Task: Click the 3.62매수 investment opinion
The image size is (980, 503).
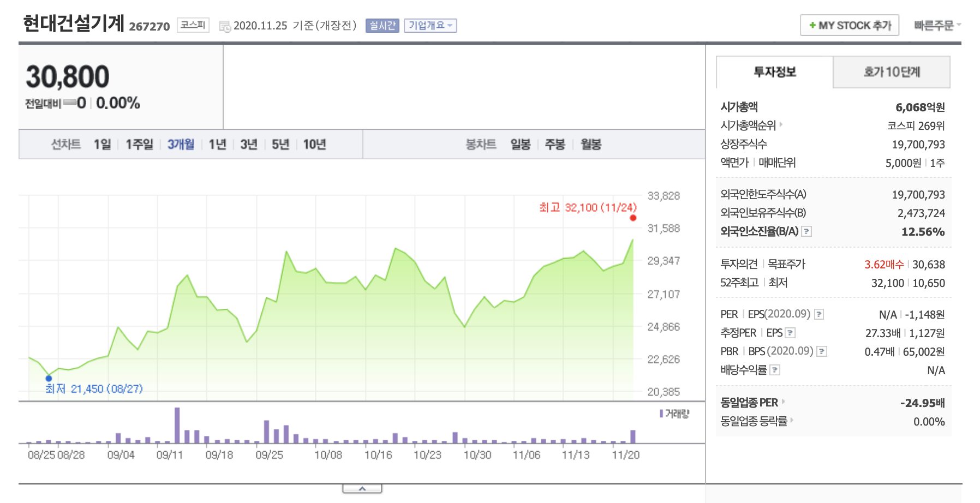Action: (x=884, y=265)
